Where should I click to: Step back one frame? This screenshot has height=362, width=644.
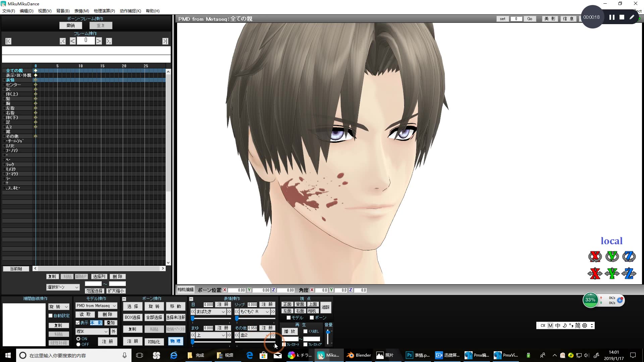pos(72,41)
